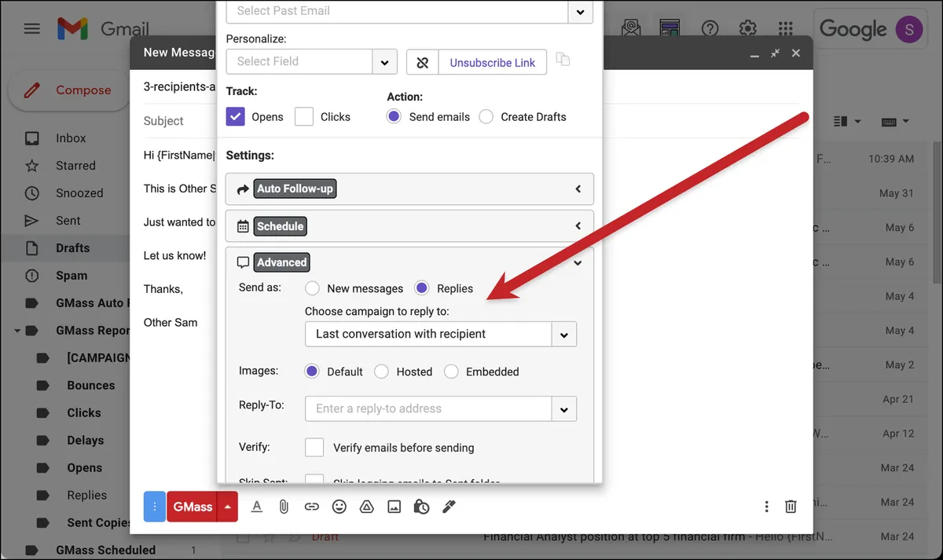Open the Sent folder
The width and height of the screenshot is (943, 560).
pyautogui.click(x=68, y=221)
